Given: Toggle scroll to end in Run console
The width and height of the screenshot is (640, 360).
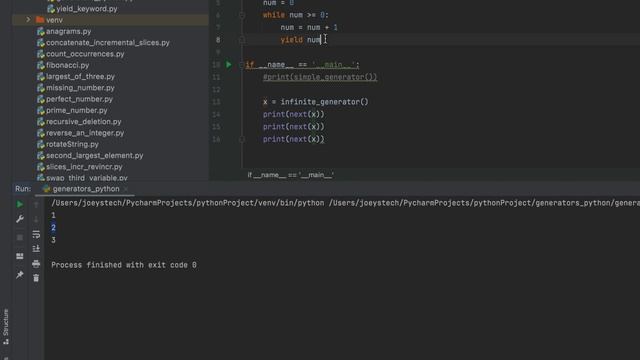Looking at the screenshot, I should (36, 249).
